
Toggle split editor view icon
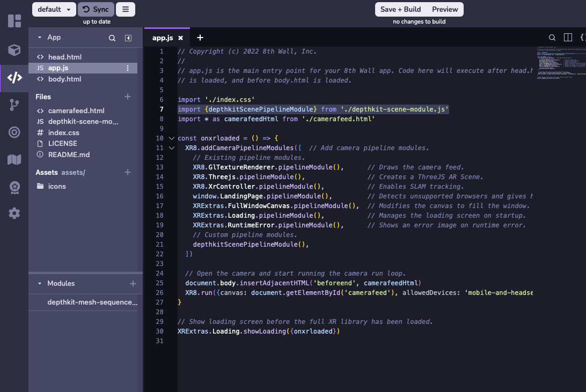coord(568,38)
